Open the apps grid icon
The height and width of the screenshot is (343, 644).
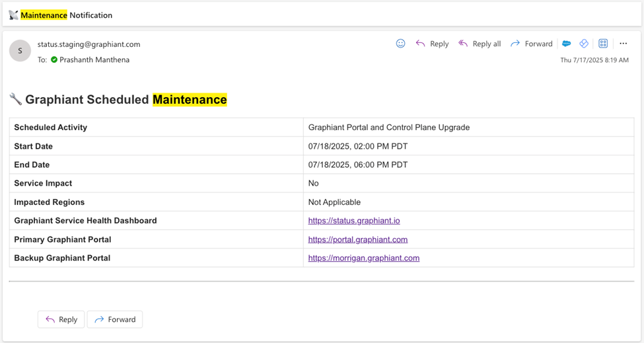click(x=603, y=44)
